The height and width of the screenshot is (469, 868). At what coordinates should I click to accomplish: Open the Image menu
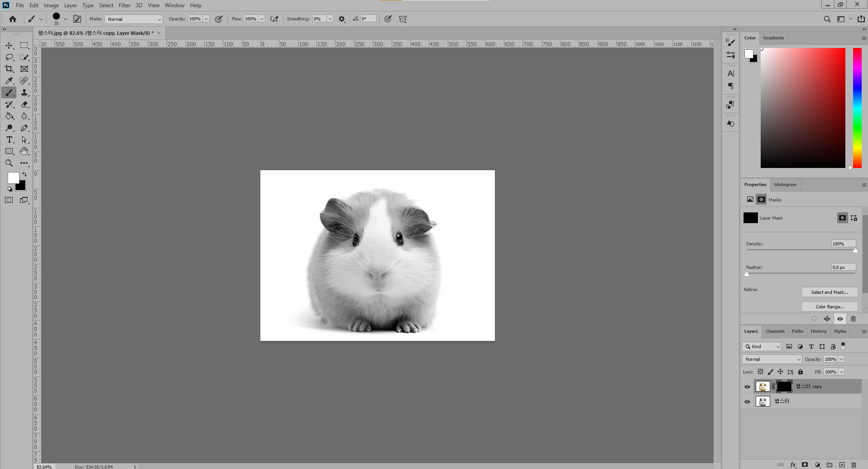[x=51, y=5]
